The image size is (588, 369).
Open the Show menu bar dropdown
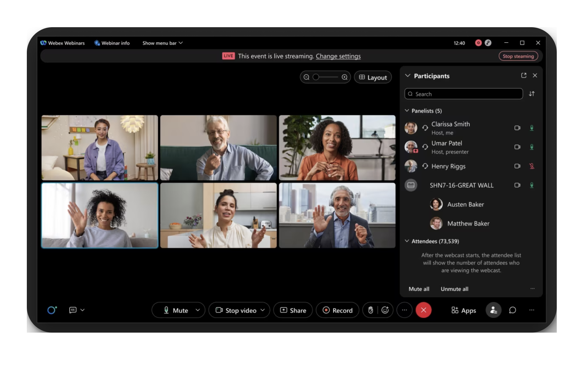181,43
